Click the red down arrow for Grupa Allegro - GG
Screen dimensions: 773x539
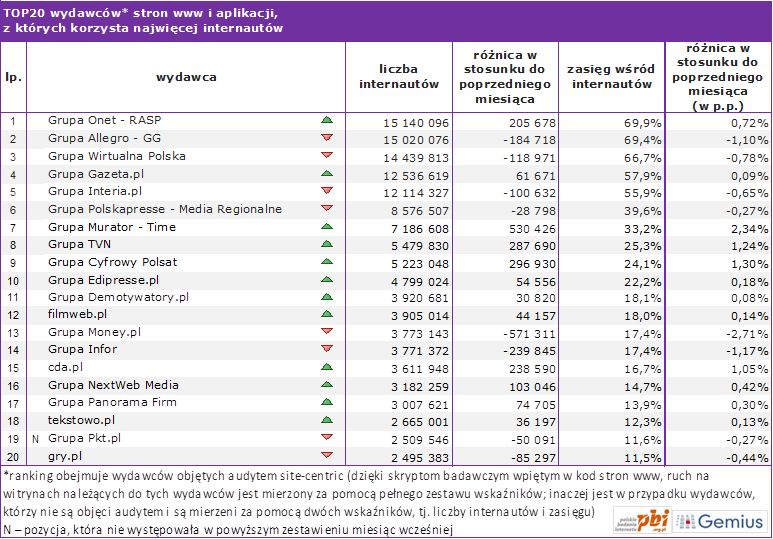pyautogui.click(x=327, y=138)
